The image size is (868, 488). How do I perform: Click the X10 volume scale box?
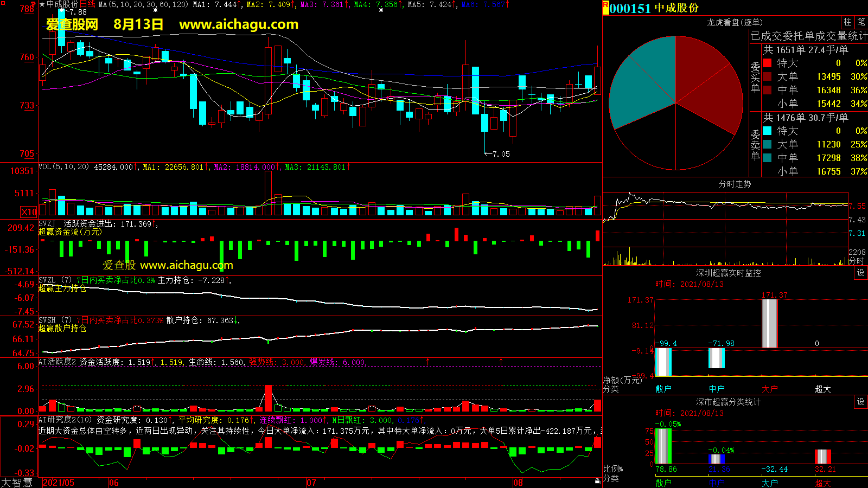point(29,212)
